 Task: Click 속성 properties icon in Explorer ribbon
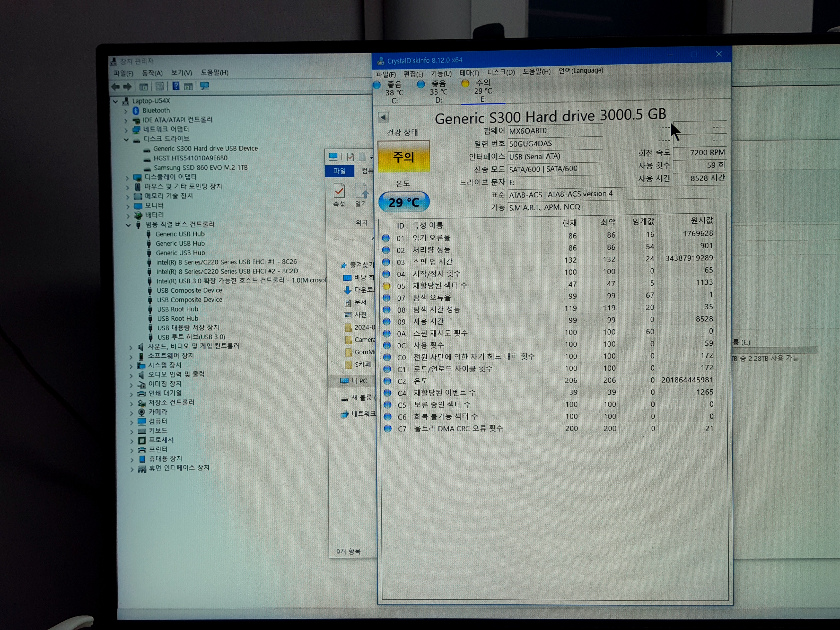(x=339, y=190)
